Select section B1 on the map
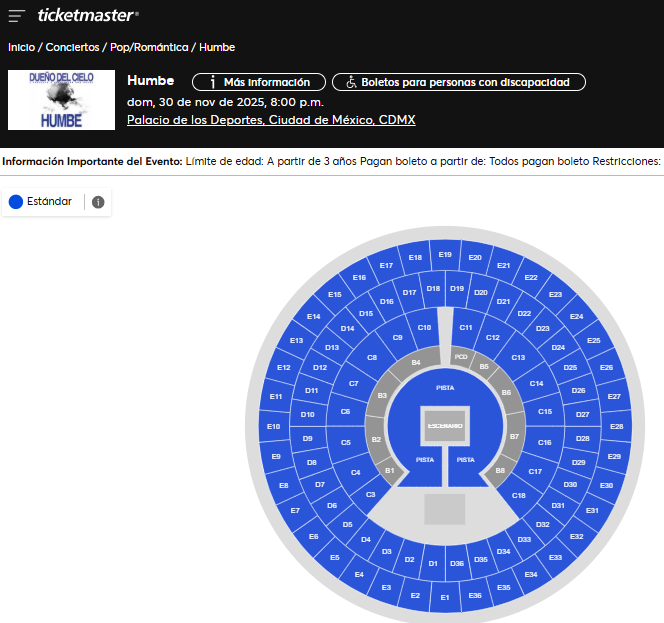The width and height of the screenshot is (664, 623). (390, 471)
